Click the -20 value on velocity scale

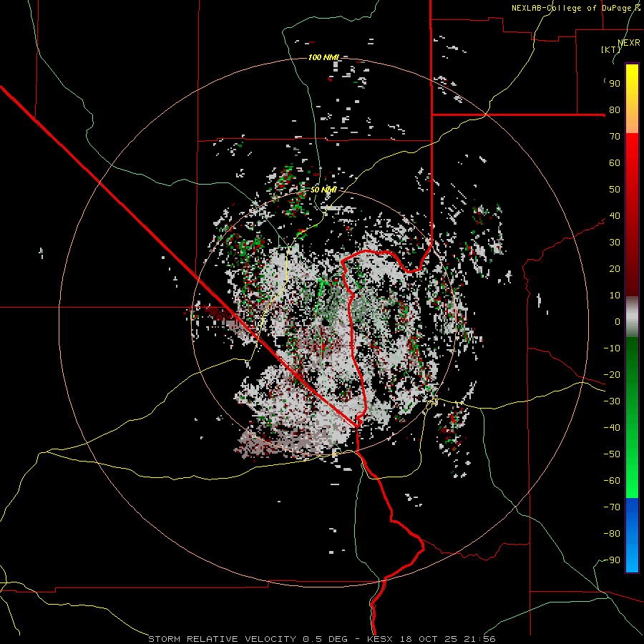(612, 375)
